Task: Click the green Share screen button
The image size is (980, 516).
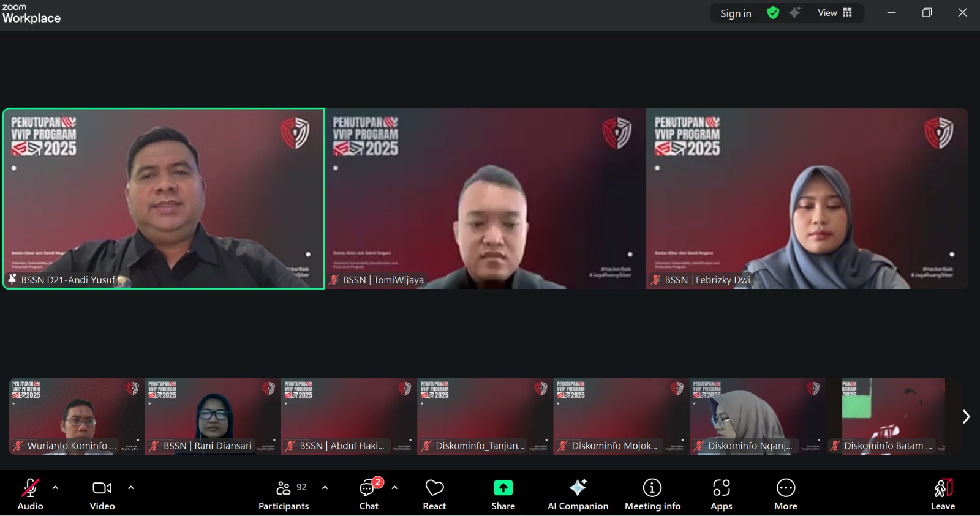Action: point(503,493)
